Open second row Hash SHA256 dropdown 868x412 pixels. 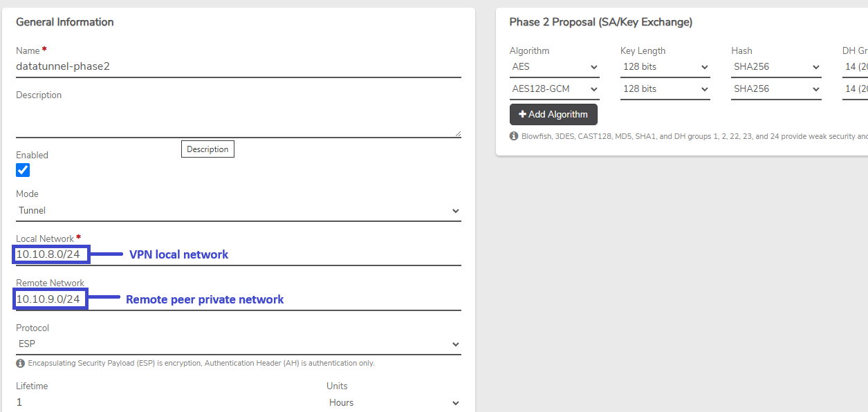(x=776, y=89)
